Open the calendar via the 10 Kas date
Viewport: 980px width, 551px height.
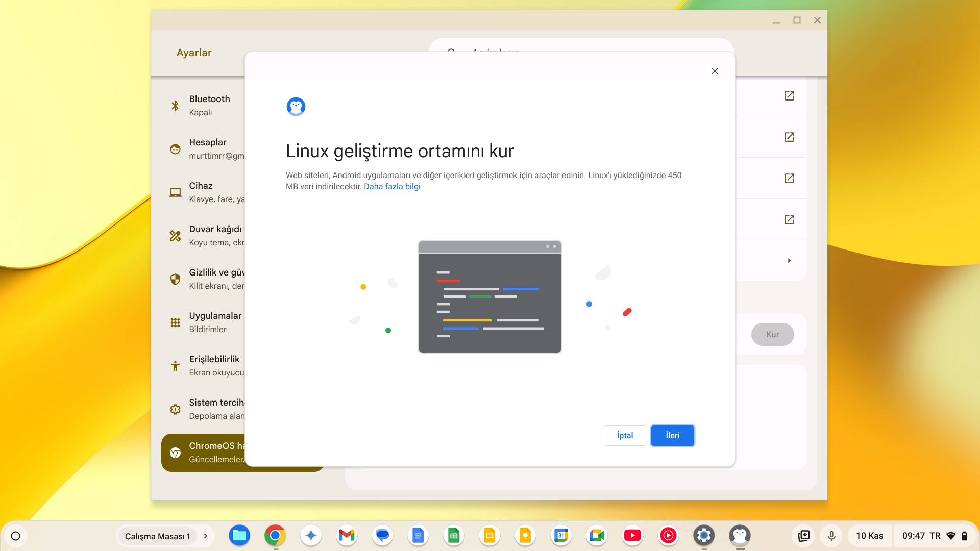tap(870, 536)
